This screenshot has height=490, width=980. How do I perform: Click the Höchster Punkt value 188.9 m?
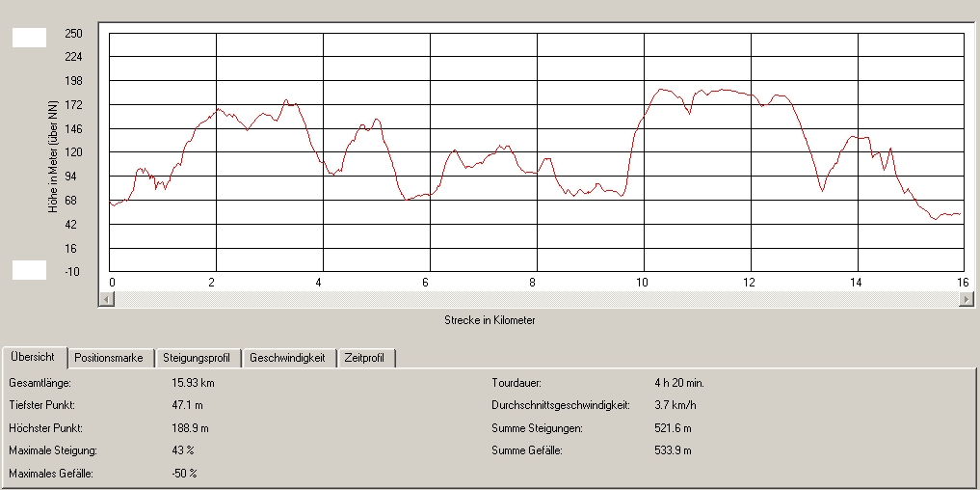[x=189, y=427]
